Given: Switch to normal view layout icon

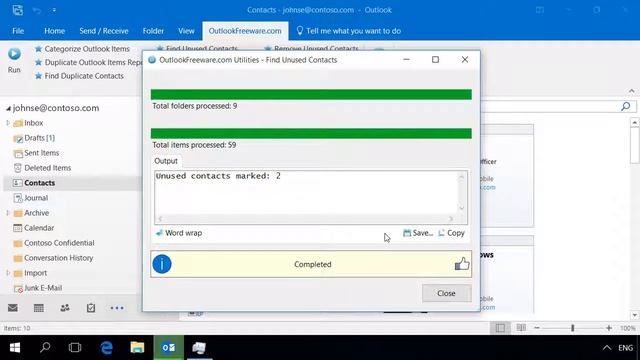Looking at the screenshot, I should coord(500,328).
